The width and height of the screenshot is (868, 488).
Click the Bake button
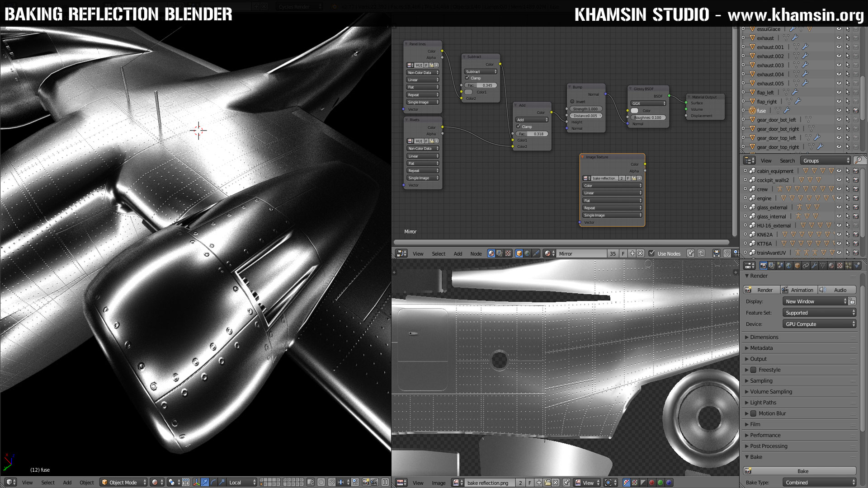(800, 471)
